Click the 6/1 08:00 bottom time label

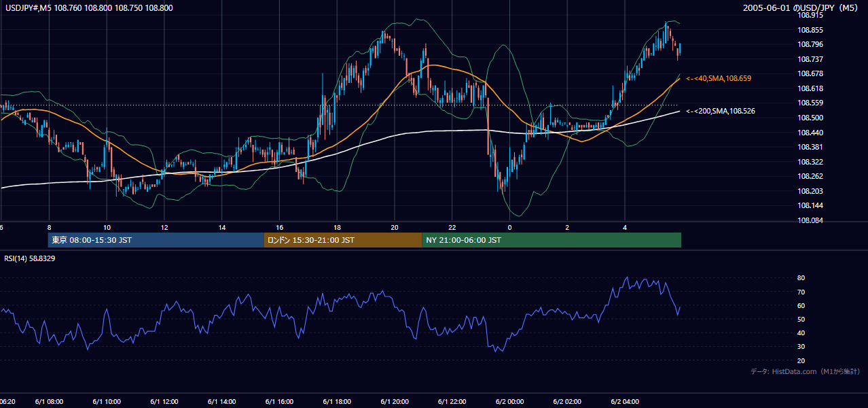point(49,402)
